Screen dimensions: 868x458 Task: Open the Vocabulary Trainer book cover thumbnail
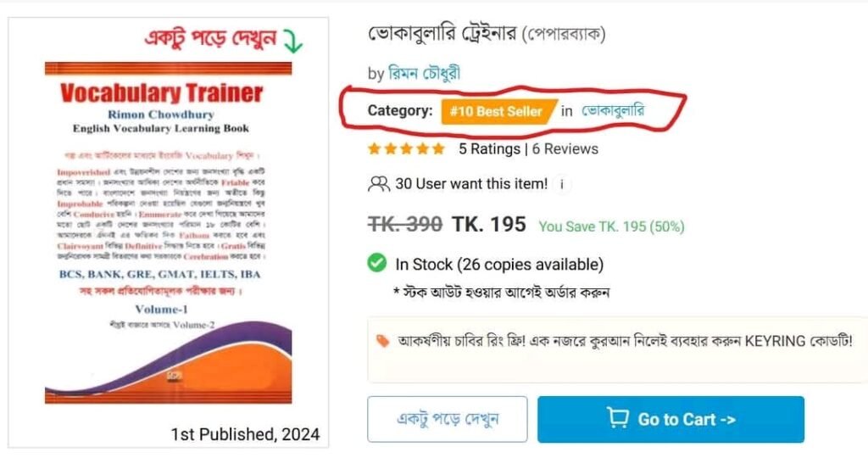pos(169,232)
